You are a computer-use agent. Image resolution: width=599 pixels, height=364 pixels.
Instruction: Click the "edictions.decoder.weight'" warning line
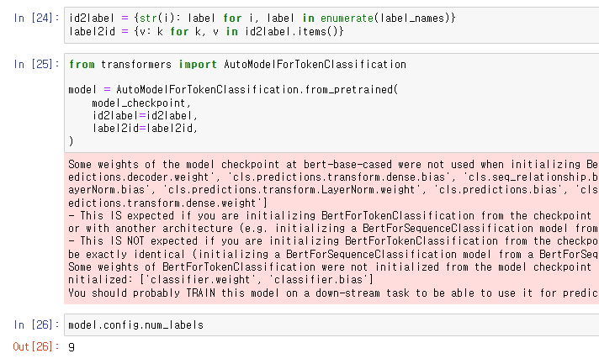click(x=333, y=177)
